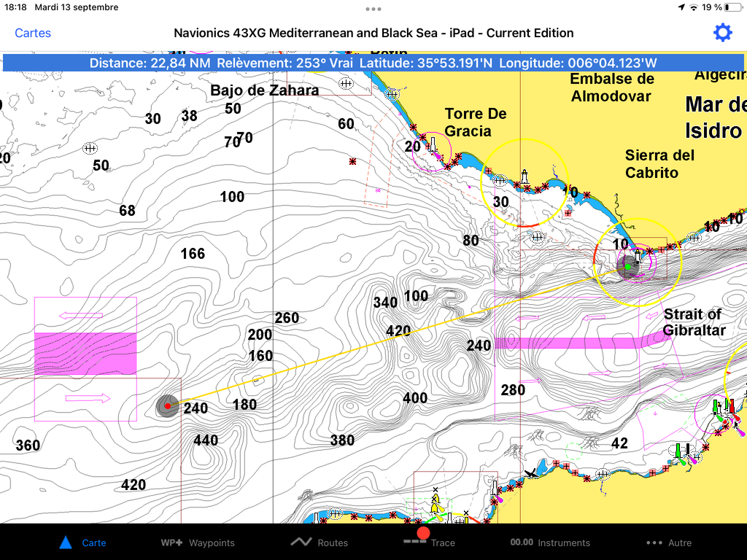Tap the 166 depth sounding
The width and height of the screenshot is (747, 560).
pos(193,254)
